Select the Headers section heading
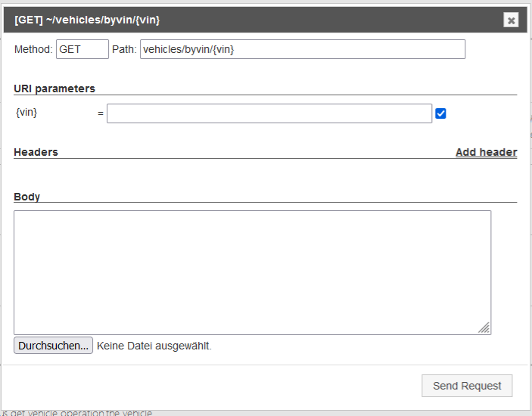Screen dimensions: 532x416 pyautogui.click(x=36, y=152)
